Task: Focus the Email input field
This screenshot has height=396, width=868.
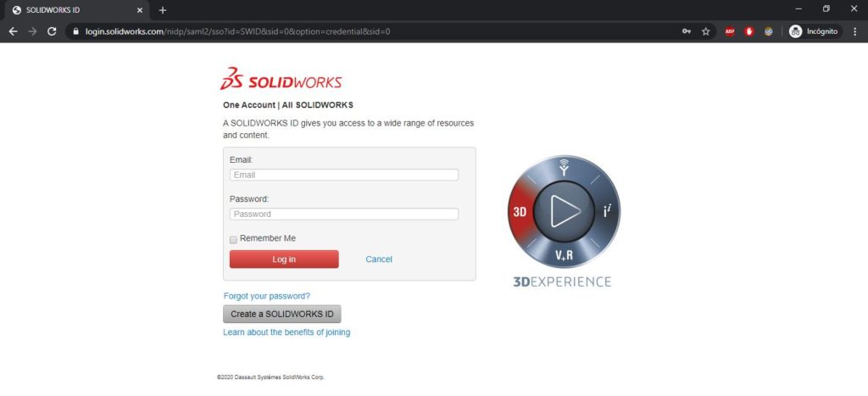Action: [344, 175]
